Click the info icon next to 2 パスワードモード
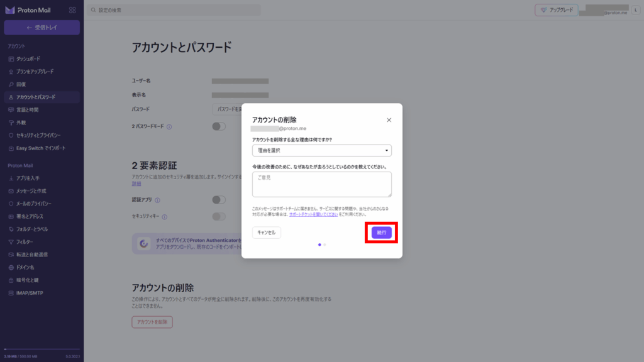 coord(170,126)
